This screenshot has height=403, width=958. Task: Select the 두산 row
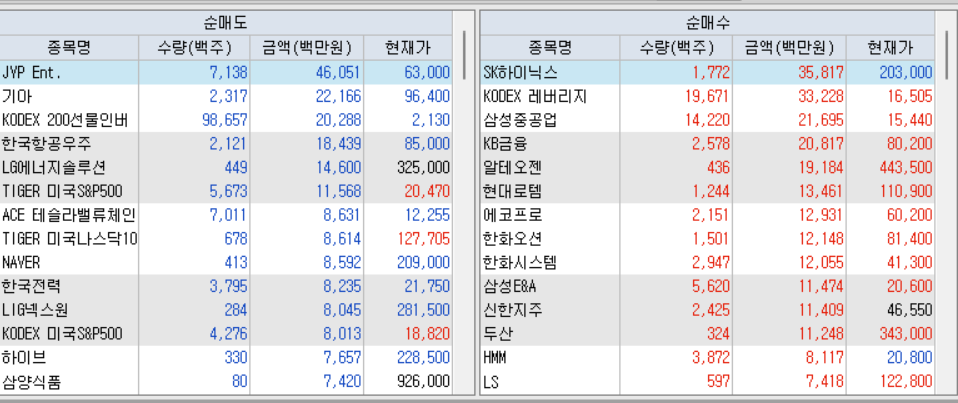tap(708, 334)
